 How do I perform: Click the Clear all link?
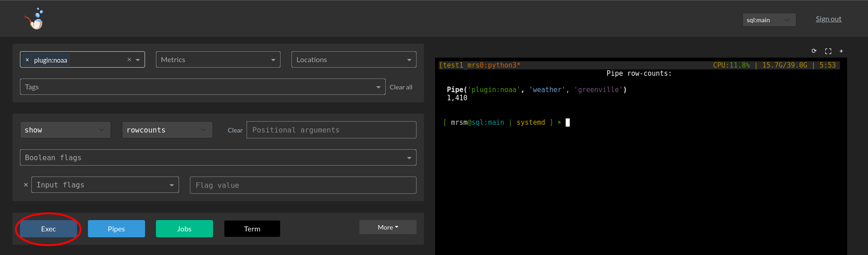coord(401,87)
